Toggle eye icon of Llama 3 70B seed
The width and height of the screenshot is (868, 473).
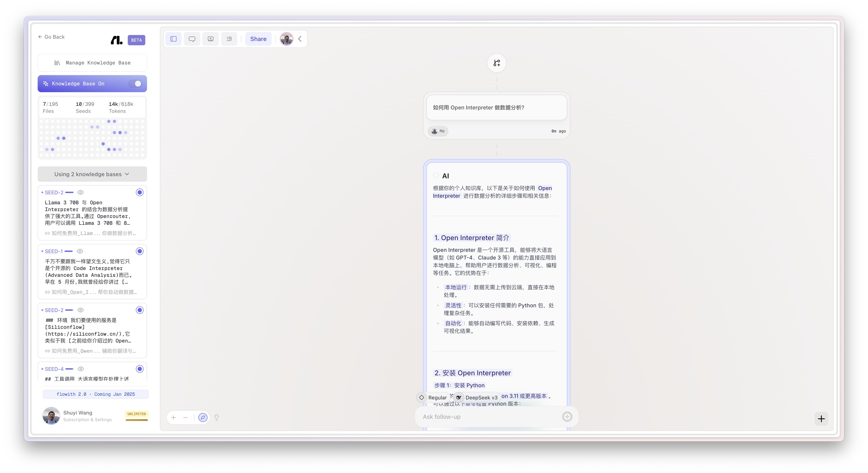coord(80,192)
